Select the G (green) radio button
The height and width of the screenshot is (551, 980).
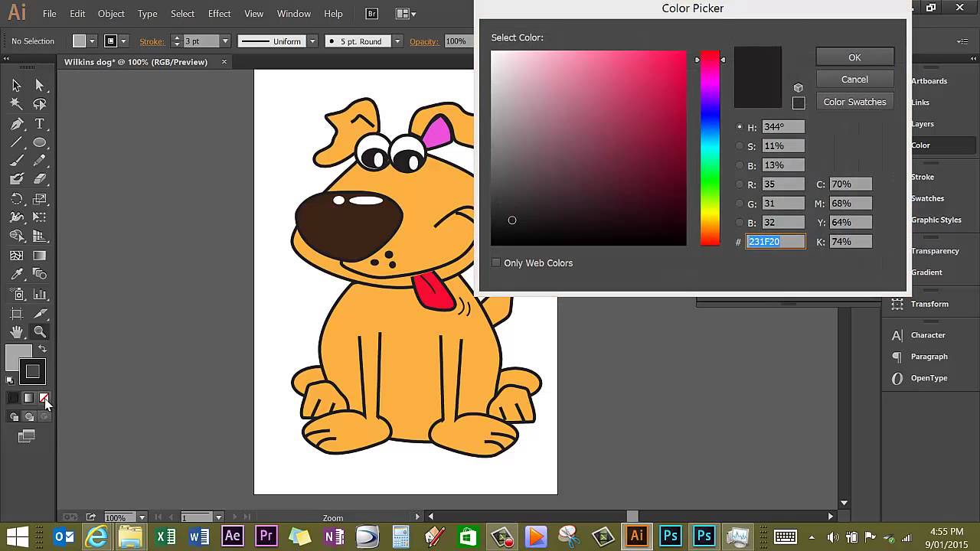pyautogui.click(x=740, y=204)
